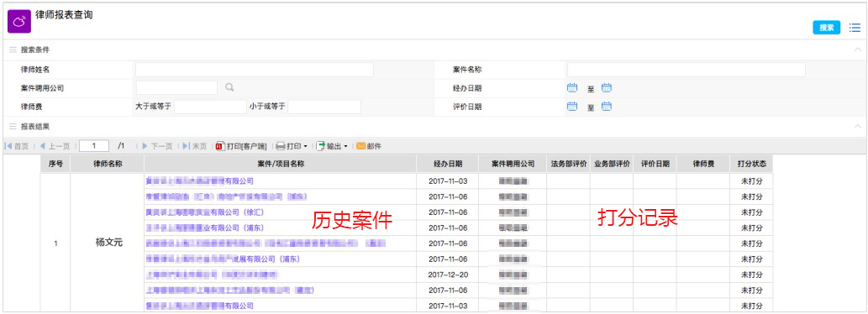This screenshot has height=314, width=868.
Task: Open case link ending 业有限公司(浦东)
Action: pyautogui.click(x=204, y=228)
